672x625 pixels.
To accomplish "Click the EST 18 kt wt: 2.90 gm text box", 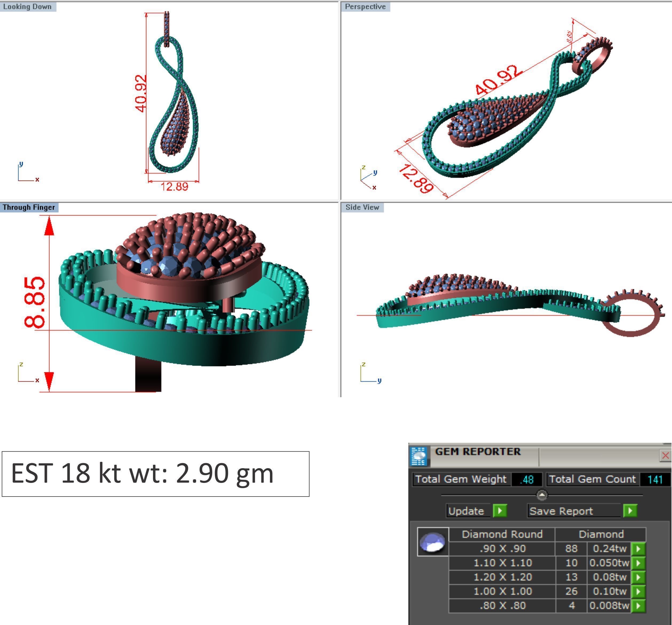I will [155, 474].
